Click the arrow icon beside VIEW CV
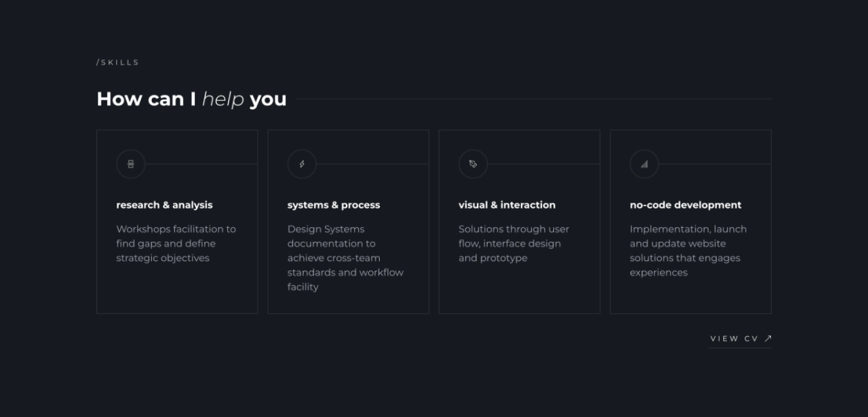Screen dimensions: 868x417 click(x=768, y=338)
